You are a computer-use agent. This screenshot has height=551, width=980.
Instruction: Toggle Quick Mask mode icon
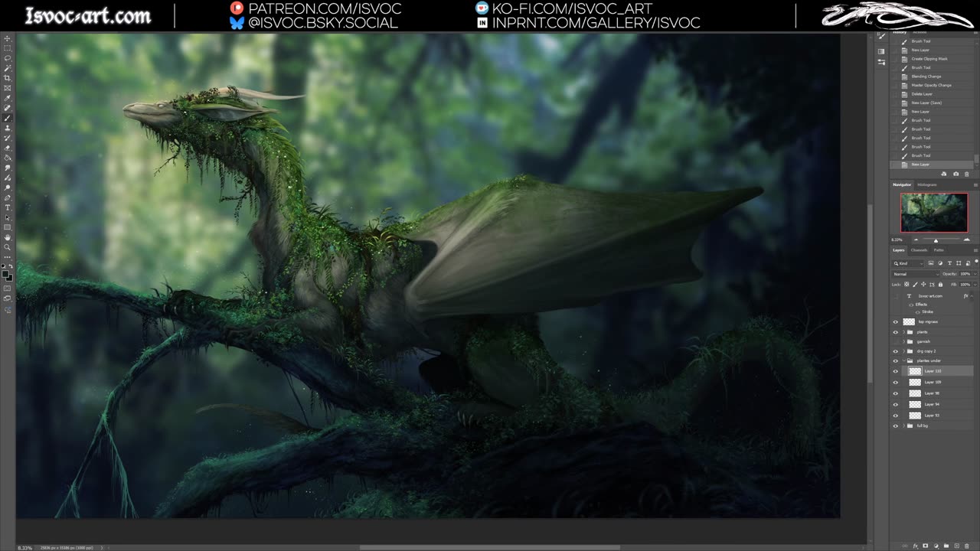coord(7,288)
